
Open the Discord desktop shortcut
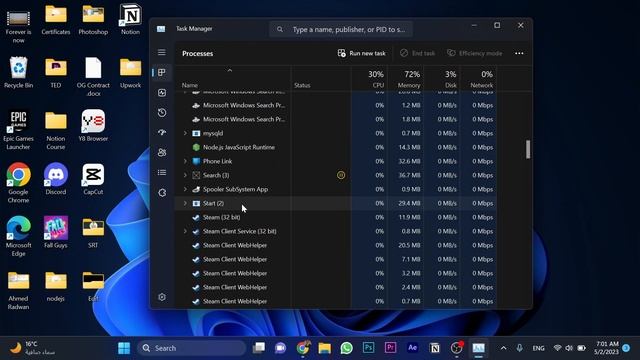[56, 179]
